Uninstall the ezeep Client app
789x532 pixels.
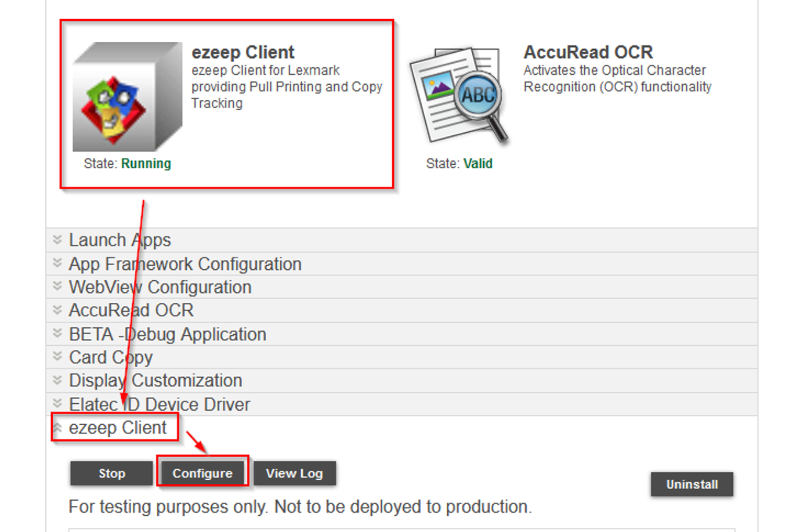692,484
